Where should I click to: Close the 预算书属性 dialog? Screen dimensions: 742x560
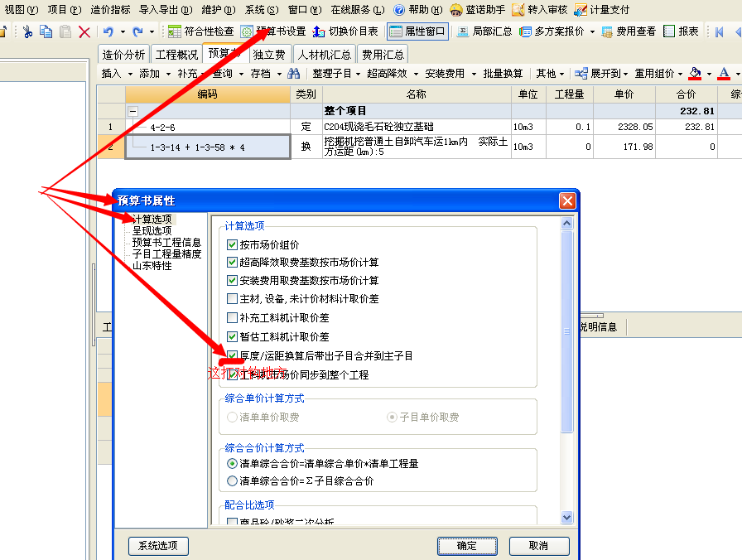567,200
